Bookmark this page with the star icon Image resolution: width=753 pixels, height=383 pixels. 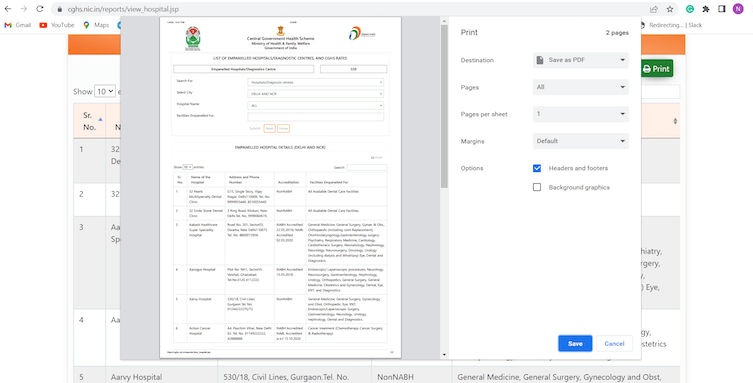coord(670,9)
